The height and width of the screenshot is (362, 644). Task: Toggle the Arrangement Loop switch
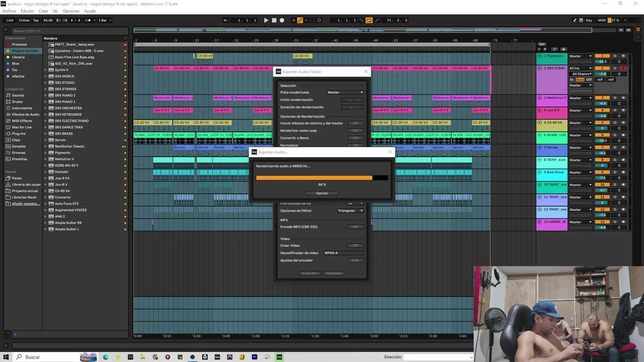(369, 20)
